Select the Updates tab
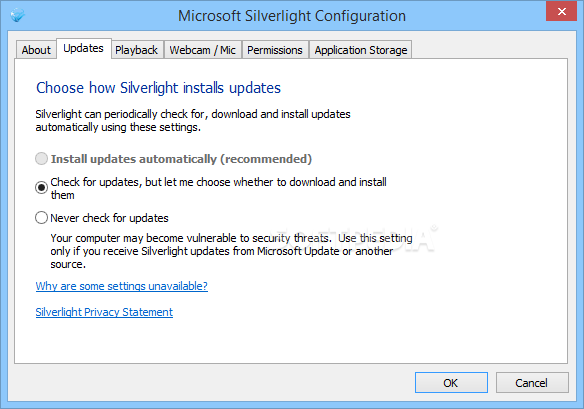 tap(84, 48)
